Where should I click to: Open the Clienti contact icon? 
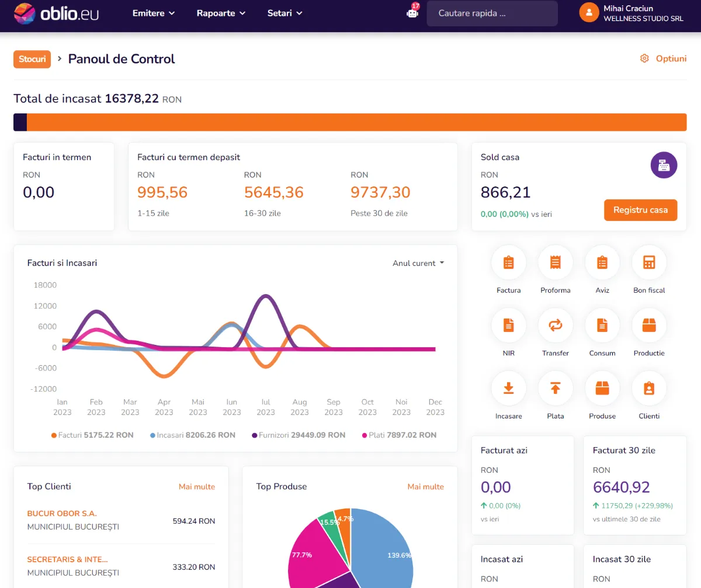[649, 389]
